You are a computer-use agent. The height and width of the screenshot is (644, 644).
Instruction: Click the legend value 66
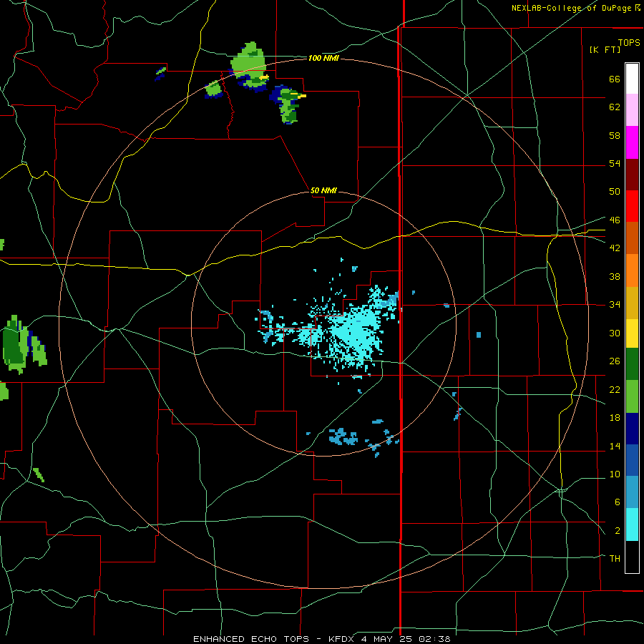tap(615, 79)
